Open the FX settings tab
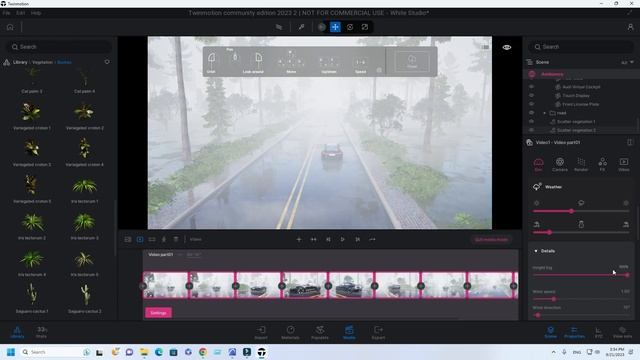Screen dimensions: 640x360 tap(602, 164)
